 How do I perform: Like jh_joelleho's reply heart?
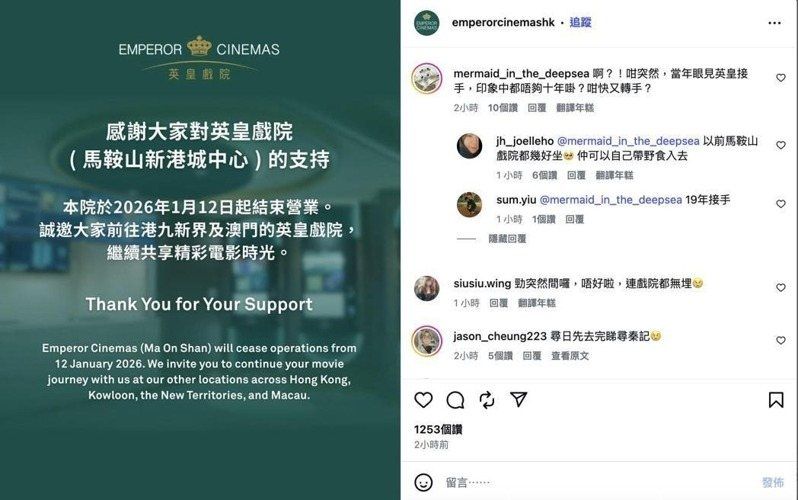click(x=781, y=145)
